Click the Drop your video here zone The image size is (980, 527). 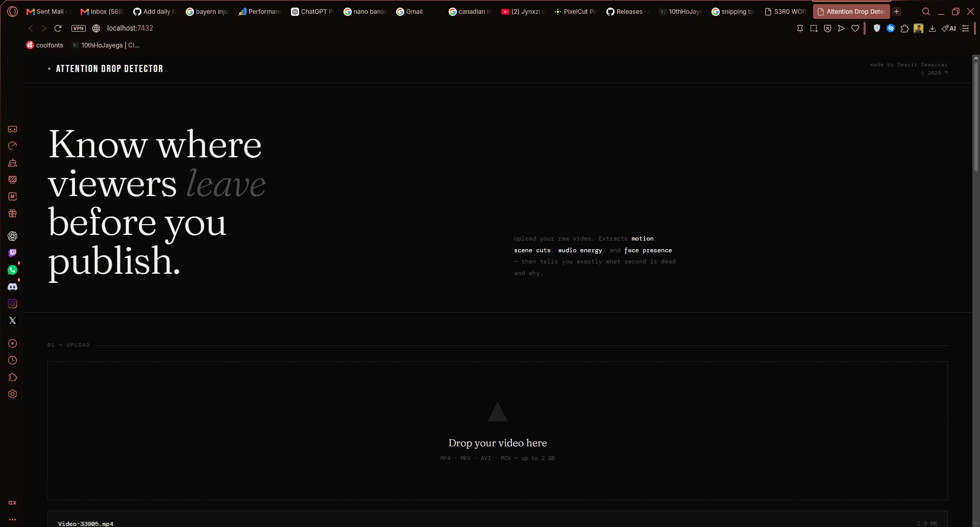(498, 431)
